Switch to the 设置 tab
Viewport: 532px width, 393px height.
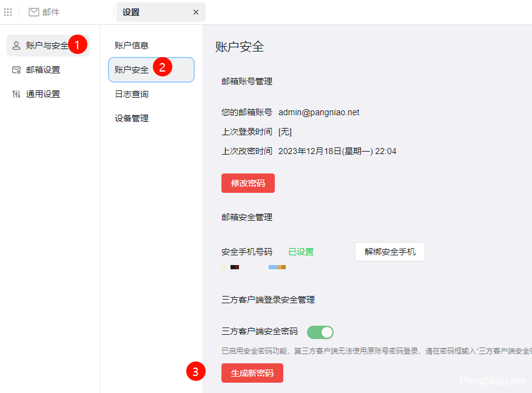point(161,12)
